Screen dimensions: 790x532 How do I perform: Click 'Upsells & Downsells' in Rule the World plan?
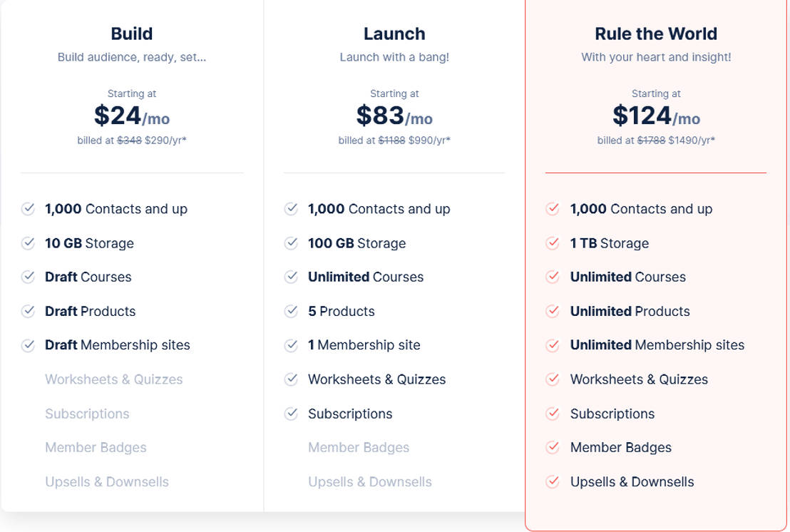(632, 481)
